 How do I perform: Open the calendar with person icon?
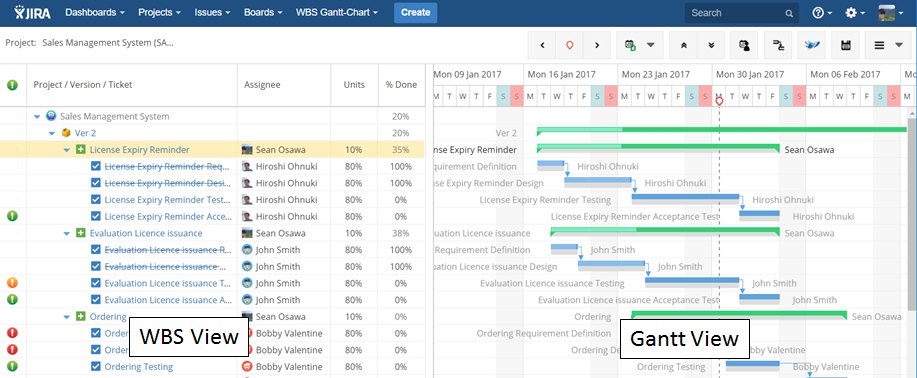tap(744, 45)
